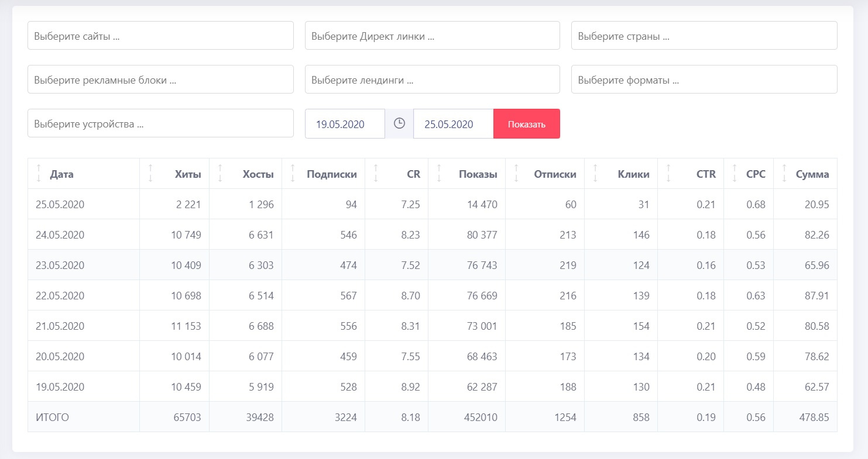Screen dimensions: 868x459
Task: Open the 'Выберите рекламные блоки' selector
Action: [160, 80]
